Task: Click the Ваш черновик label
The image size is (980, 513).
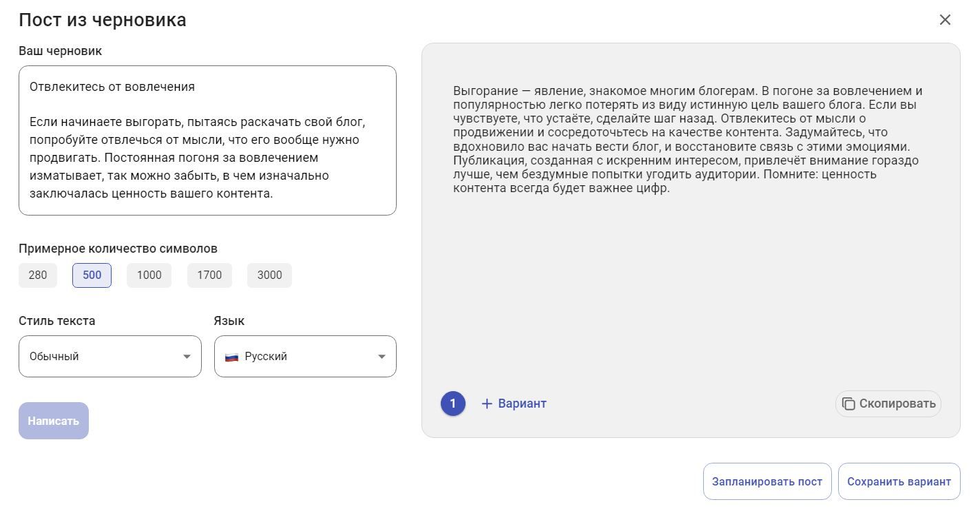Action: click(61, 51)
